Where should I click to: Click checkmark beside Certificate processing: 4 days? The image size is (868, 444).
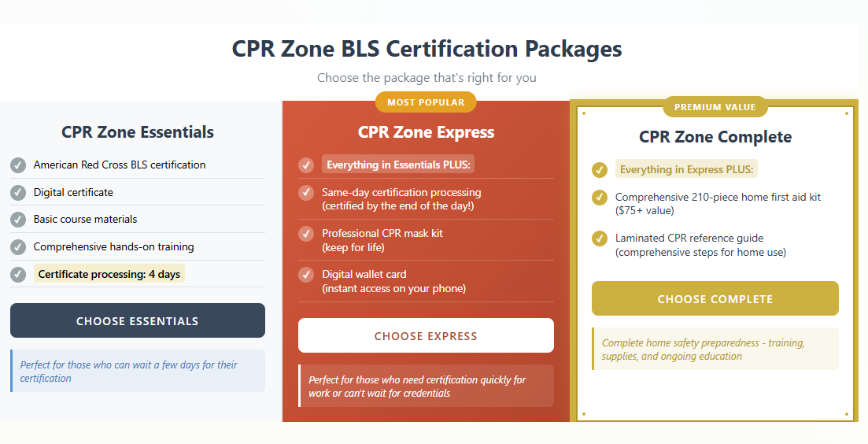[18, 274]
